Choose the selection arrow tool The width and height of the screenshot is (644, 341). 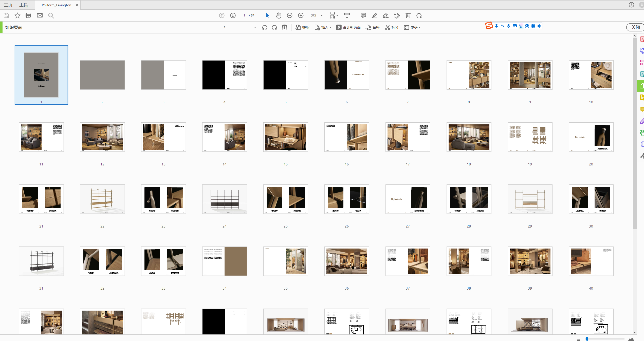pos(267,15)
